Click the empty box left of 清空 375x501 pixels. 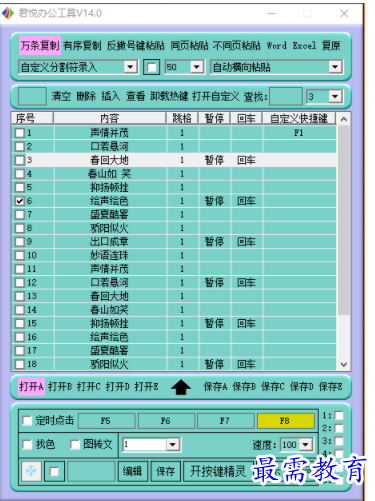pos(32,97)
